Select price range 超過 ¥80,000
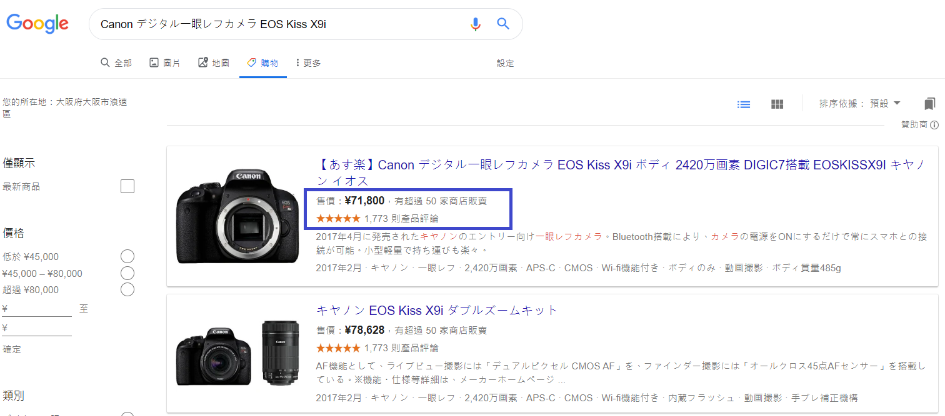Viewport: 945px width, 416px height. pos(127,290)
